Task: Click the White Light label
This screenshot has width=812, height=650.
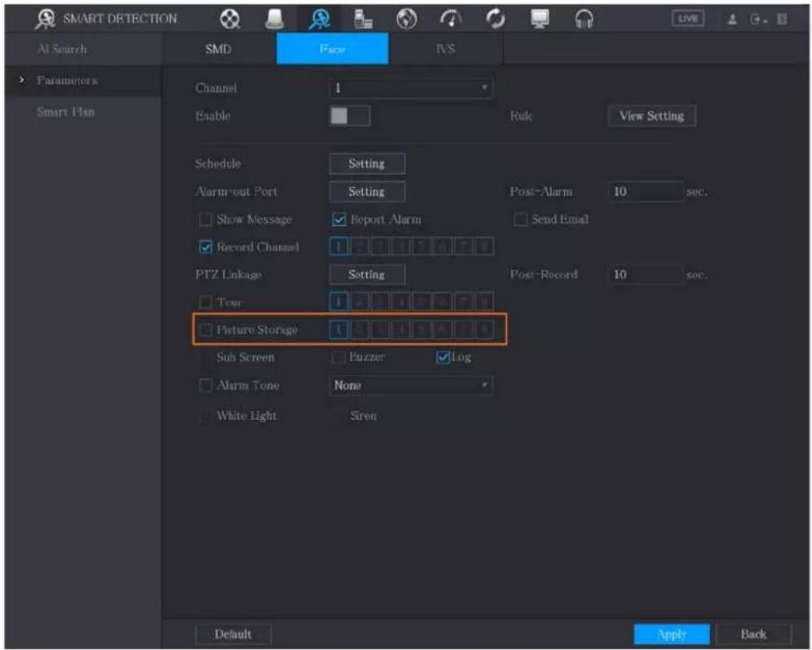Action: (x=246, y=415)
